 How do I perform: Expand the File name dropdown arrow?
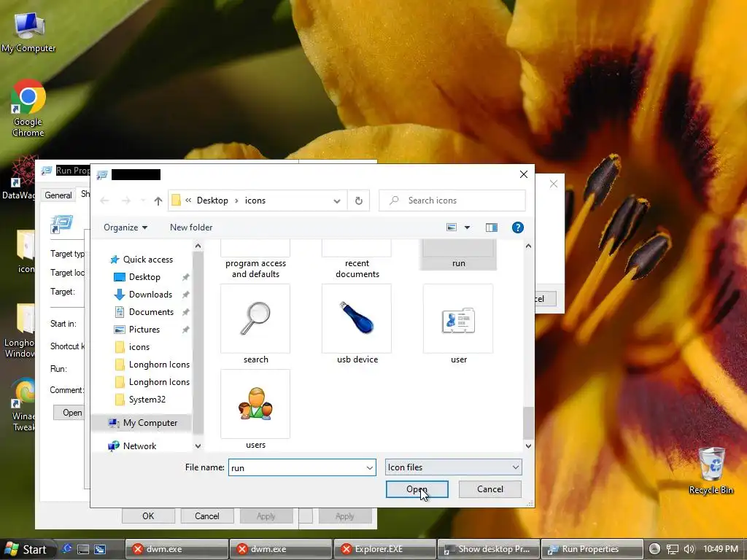[370, 467]
